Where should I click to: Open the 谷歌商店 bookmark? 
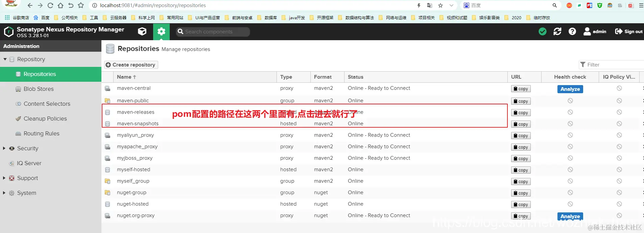pyautogui.click(x=17, y=18)
